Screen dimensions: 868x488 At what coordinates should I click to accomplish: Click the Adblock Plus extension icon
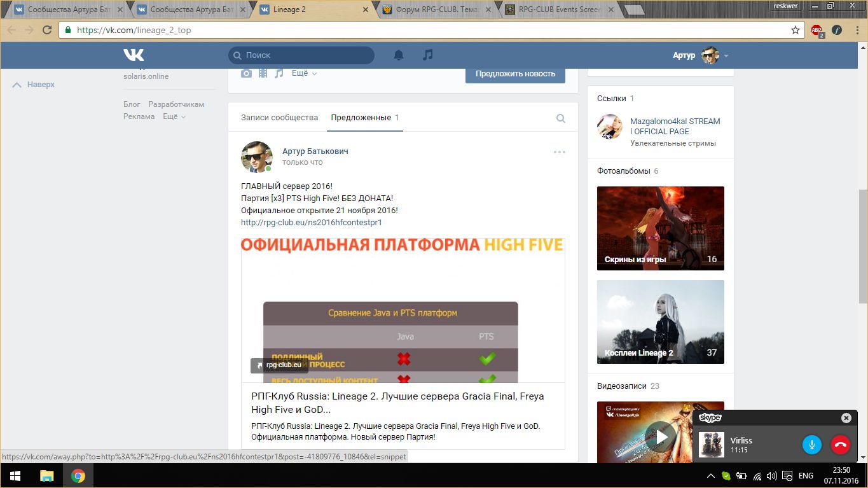817,30
